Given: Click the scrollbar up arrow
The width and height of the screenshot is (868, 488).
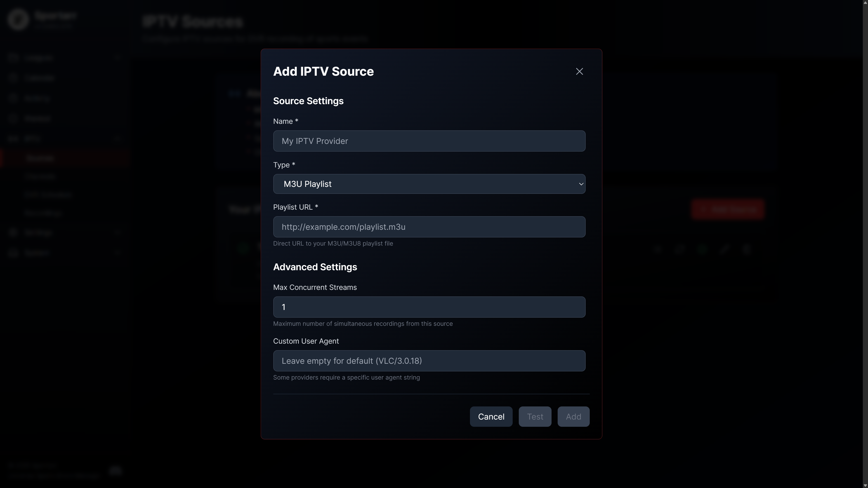Looking at the screenshot, I should [x=865, y=3].
